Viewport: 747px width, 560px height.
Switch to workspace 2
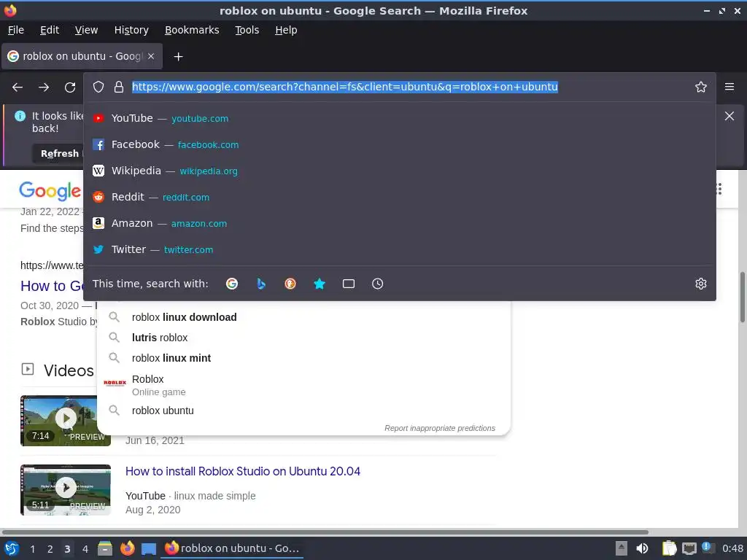50,549
